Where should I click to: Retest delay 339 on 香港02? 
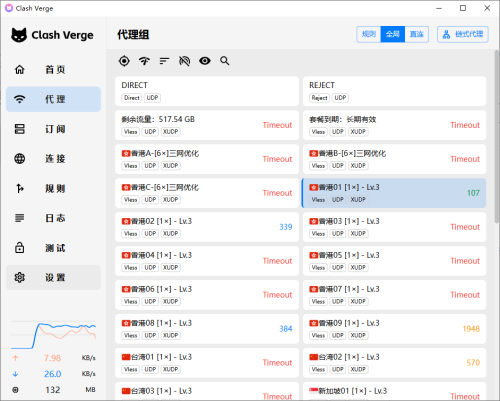pyautogui.click(x=286, y=227)
